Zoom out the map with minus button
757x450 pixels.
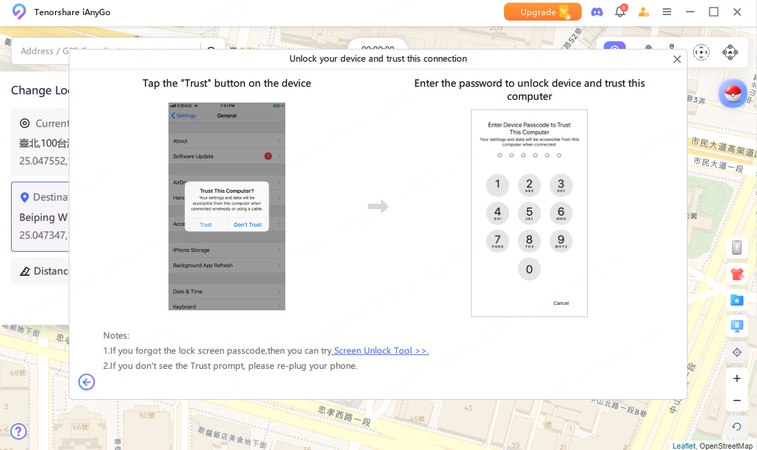pyautogui.click(x=737, y=400)
